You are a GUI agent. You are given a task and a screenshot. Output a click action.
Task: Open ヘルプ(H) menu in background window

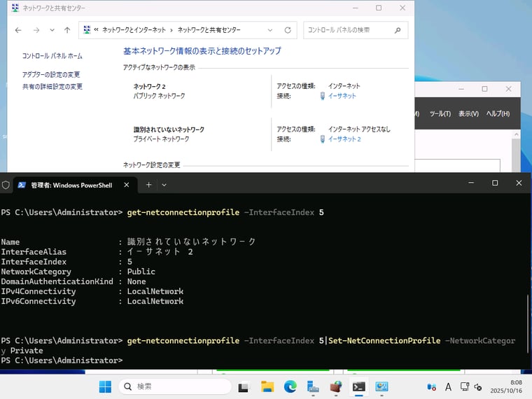[x=498, y=113]
